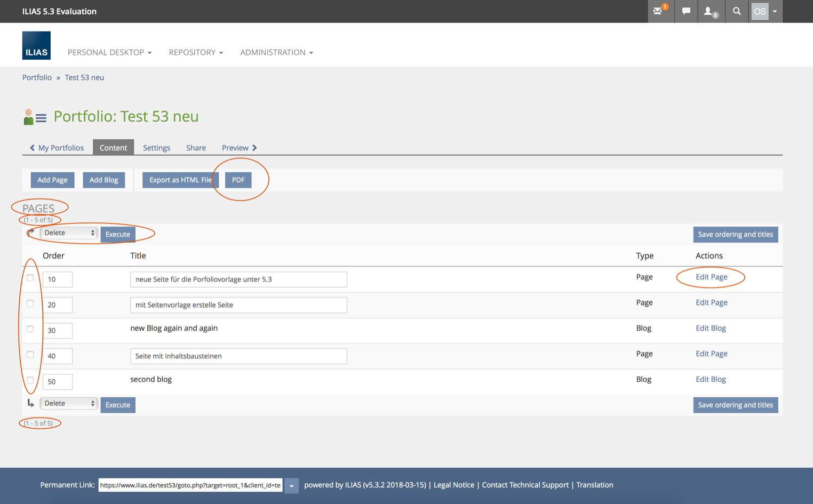Tick the checkbox for 'second blog' row
Image resolution: width=813 pixels, height=504 pixels.
pyautogui.click(x=30, y=380)
